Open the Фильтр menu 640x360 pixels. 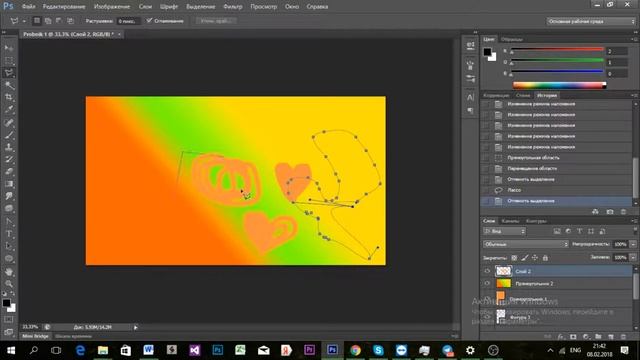pos(233,7)
